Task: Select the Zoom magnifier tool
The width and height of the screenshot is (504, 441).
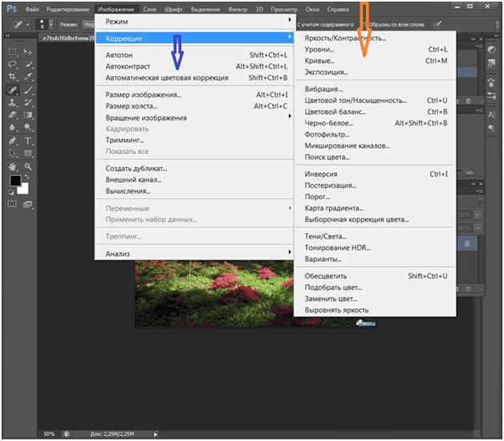Action: tap(28, 166)
